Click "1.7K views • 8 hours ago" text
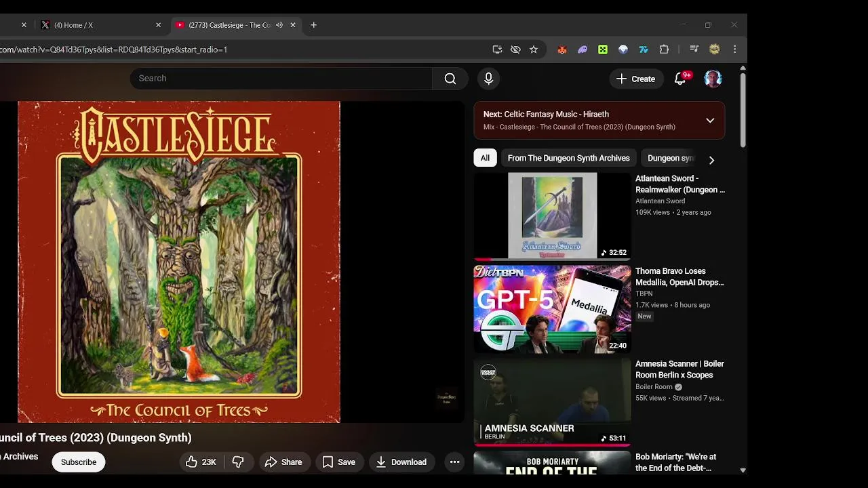Screen dimensions: 868x488 (673, 305)
